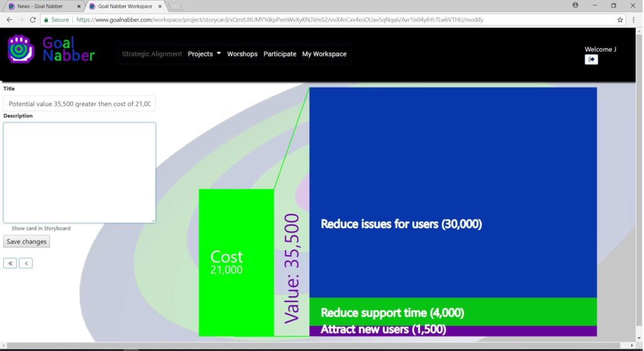This screenshot has height=351, width=644.
Task: Go to previous card with single-chevron button
Action: click(26, 263)
